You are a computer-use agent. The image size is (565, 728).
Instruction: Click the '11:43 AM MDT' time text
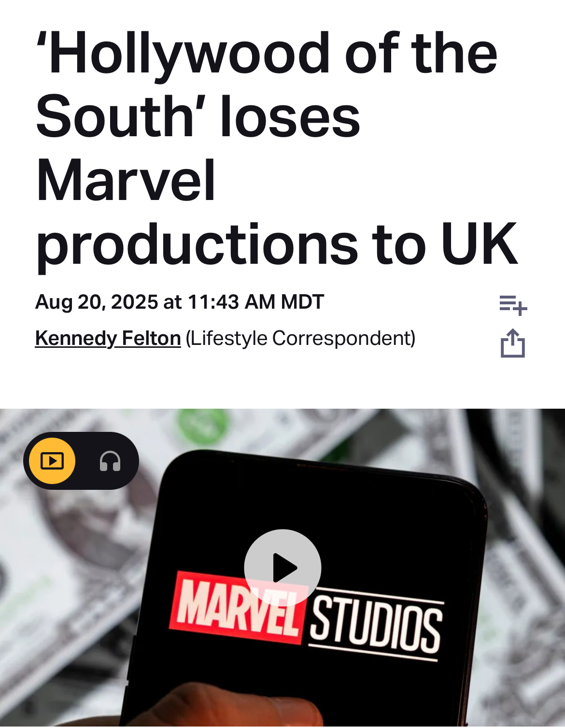click(255, 302)
